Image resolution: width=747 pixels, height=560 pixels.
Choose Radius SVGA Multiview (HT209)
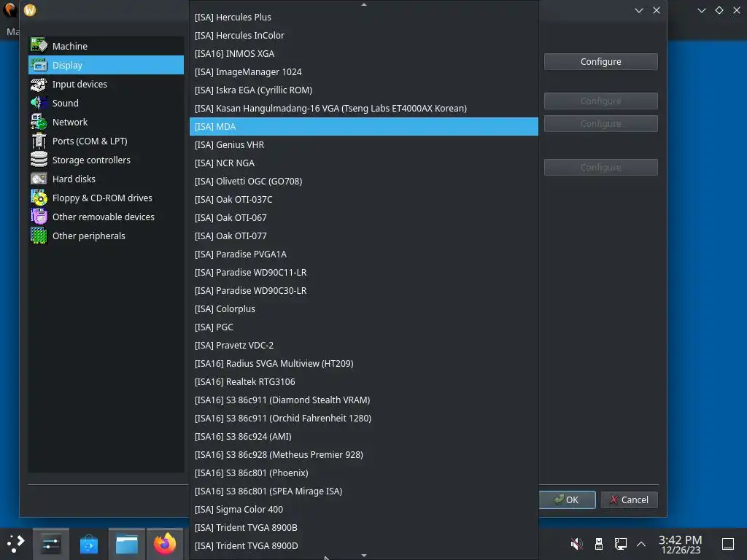tap(364, 363)
